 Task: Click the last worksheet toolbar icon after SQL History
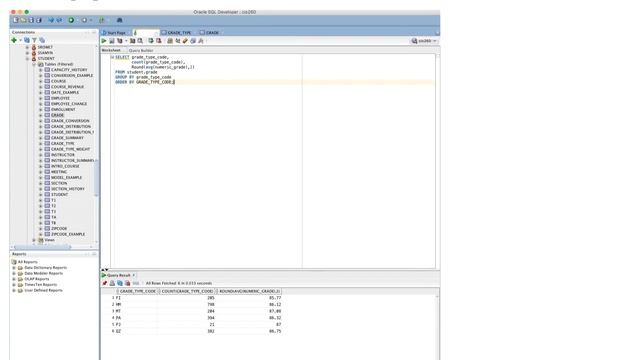point(201,41)
